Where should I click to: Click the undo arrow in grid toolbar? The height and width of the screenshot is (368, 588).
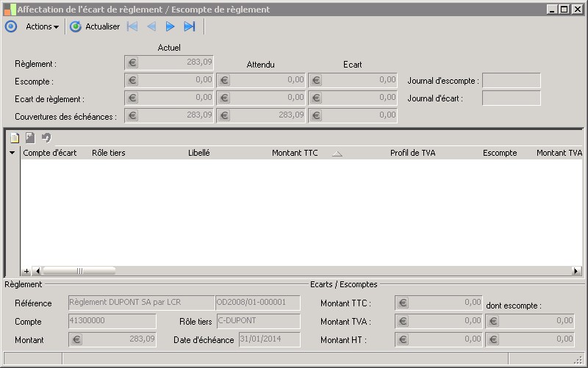[x=46, y=137]
